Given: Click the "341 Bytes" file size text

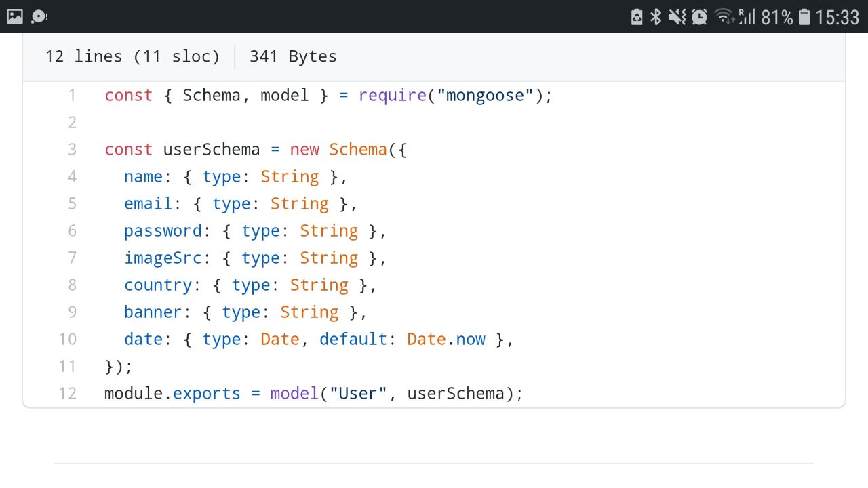Looking at the screenshot, I should click(x=293, y=56).
